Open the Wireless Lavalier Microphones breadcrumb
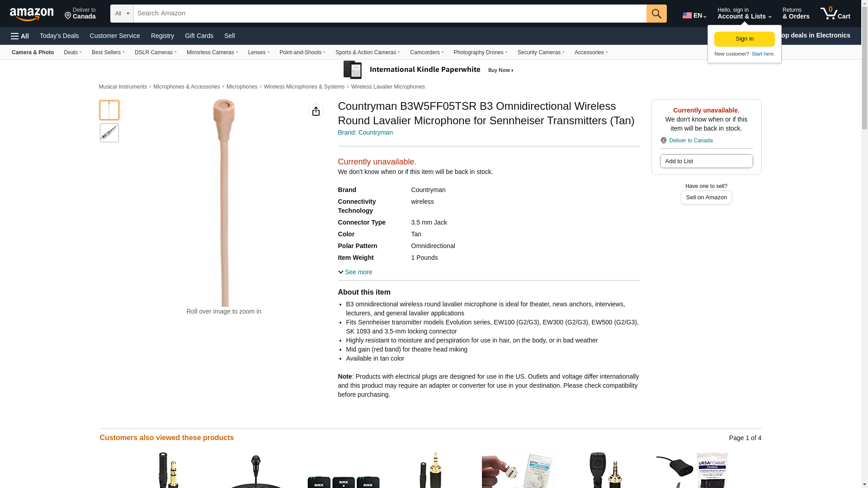Viewport: 868px width, 488px height. (388, 87)
